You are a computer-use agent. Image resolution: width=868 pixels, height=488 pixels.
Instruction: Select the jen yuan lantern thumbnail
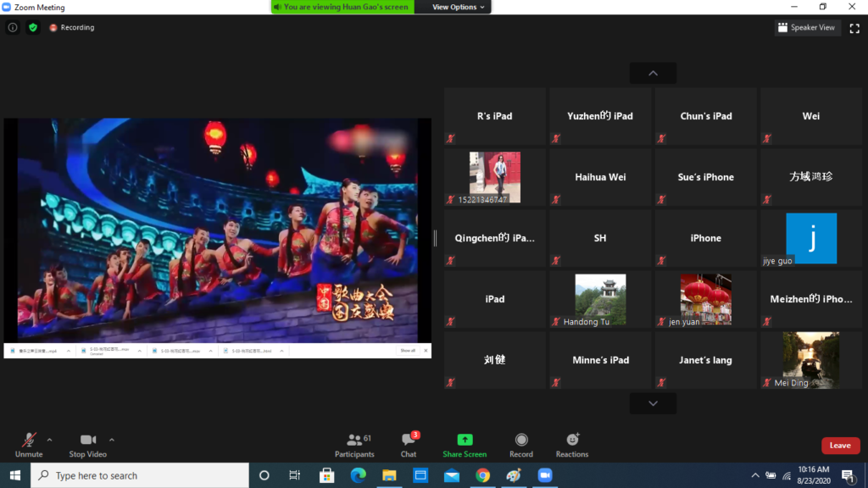point(706,299)
